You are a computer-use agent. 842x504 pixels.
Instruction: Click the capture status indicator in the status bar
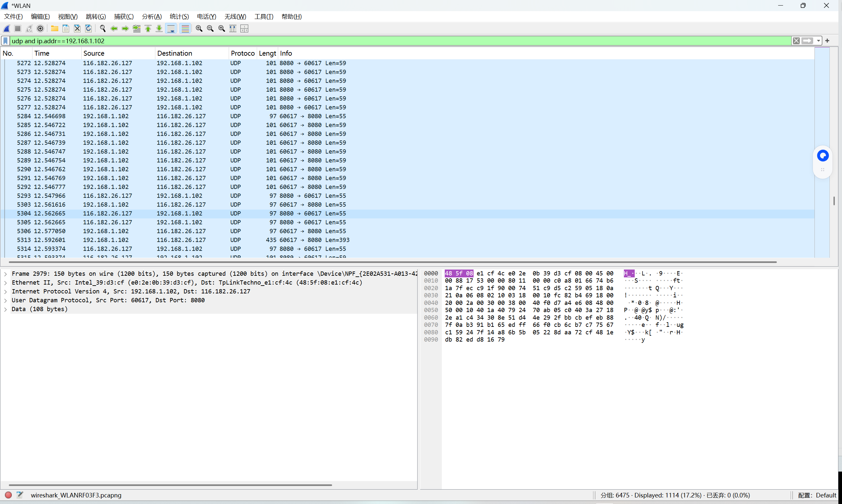pos(9,495)
